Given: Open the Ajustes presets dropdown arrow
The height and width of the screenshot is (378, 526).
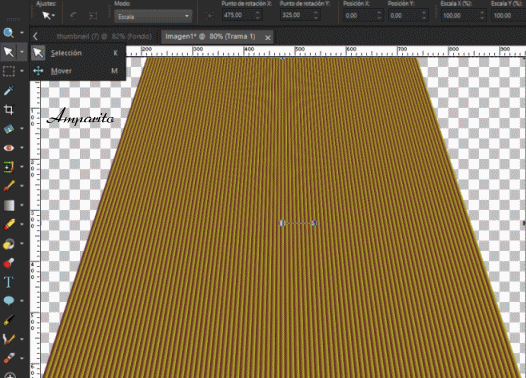Looking at the screenshot, I should click(x=53, y=16).
